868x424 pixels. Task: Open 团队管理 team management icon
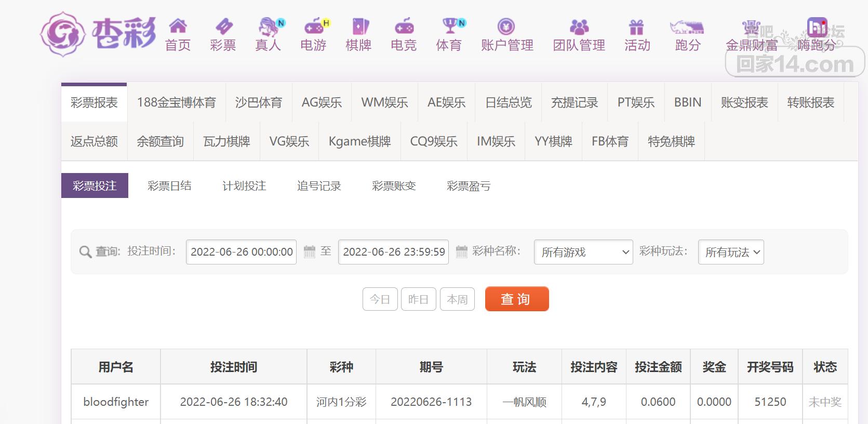tap(579, 26)
